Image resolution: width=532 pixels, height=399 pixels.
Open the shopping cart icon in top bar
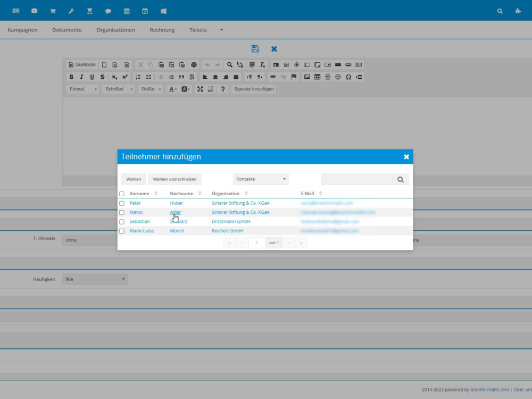53,11
